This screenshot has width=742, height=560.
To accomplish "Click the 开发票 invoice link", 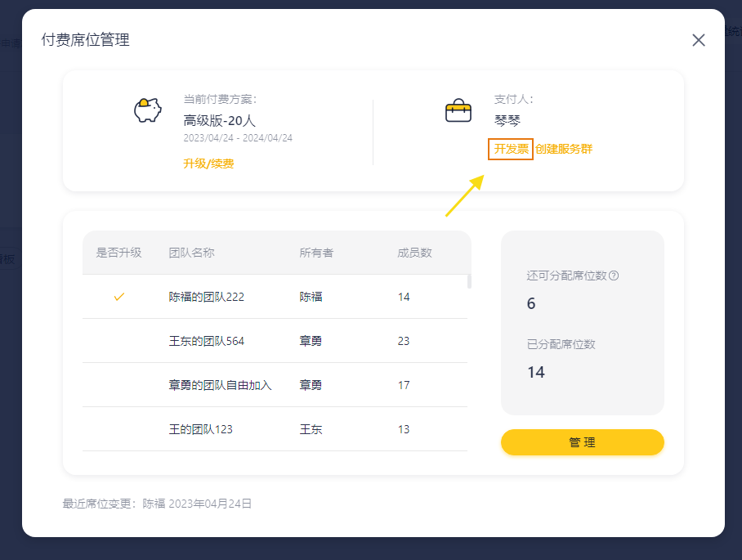I will point(511,149).
